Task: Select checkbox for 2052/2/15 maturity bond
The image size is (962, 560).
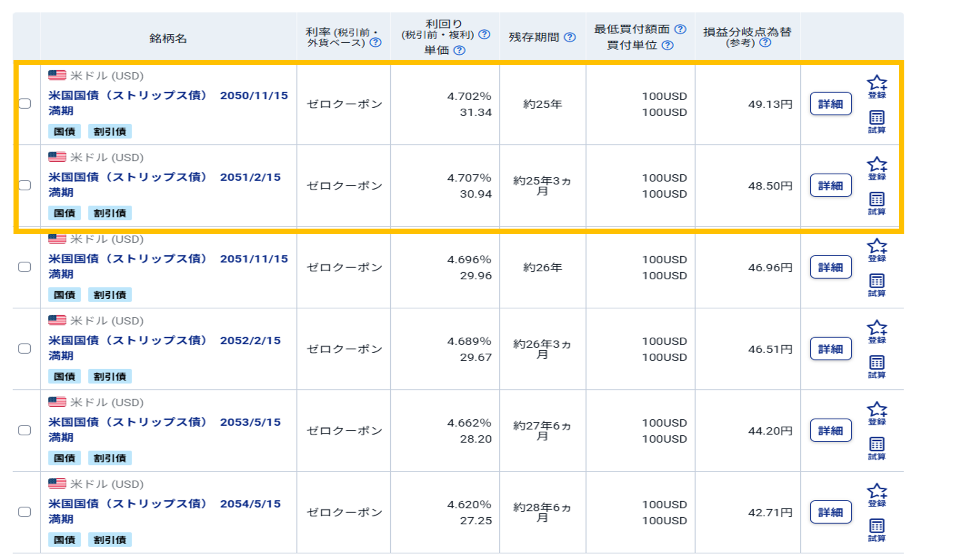Action: pyautogui.click(x=25, y=349)
